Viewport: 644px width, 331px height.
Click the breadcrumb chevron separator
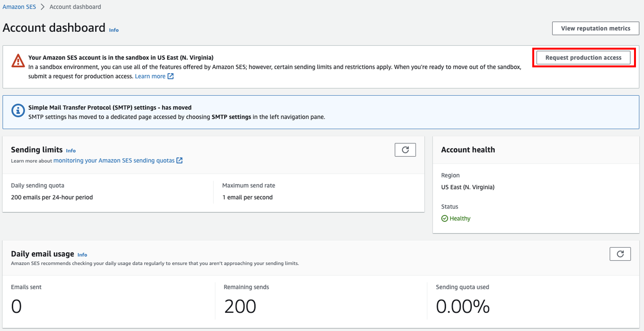(43, 7)
